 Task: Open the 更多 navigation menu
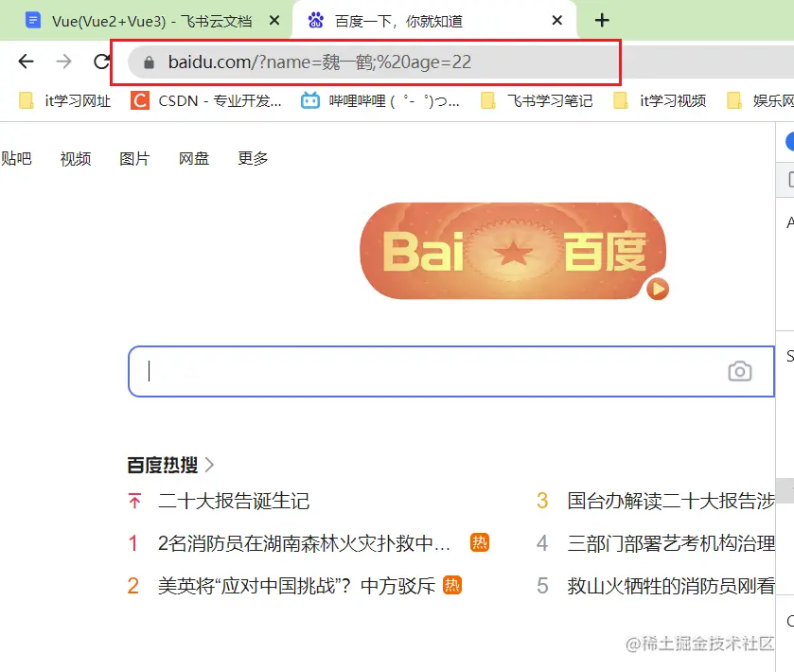click(x=254, y=158)
